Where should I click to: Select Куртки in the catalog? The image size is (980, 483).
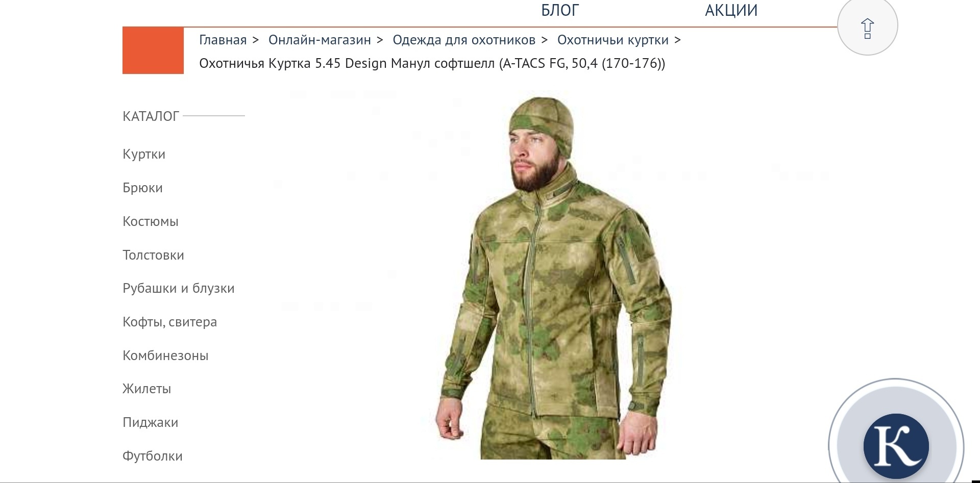click(144, 154)
